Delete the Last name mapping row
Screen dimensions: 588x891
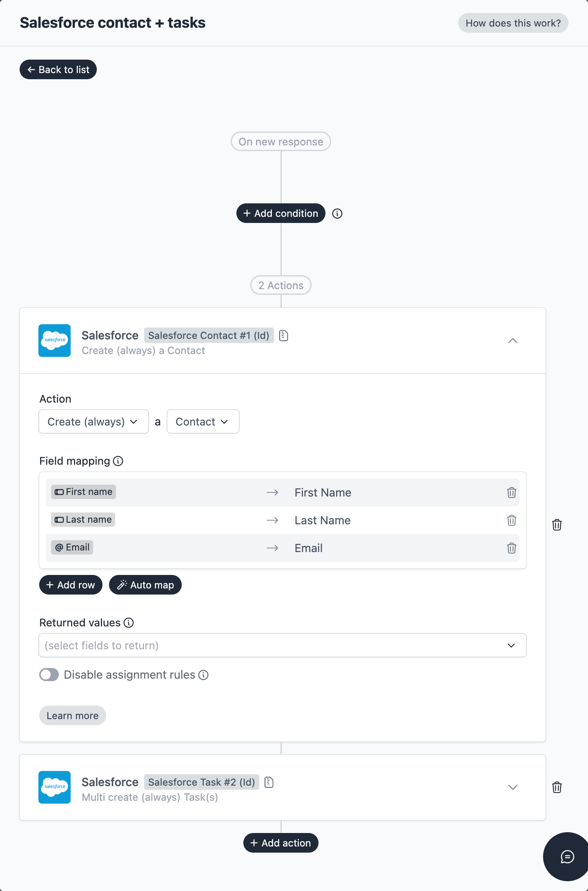tap(512, 520)
